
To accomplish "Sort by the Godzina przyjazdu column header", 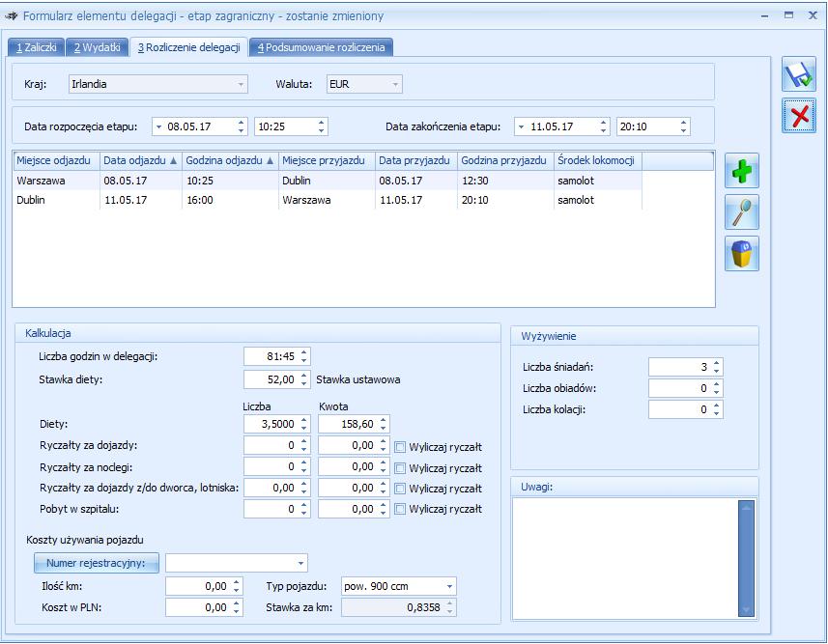I will tap(505, 160).
